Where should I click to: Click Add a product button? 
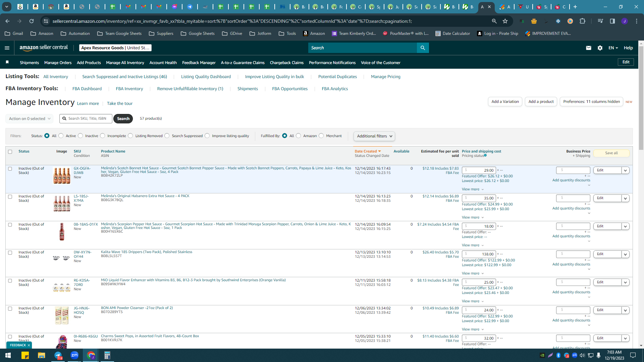coord(541,102)
